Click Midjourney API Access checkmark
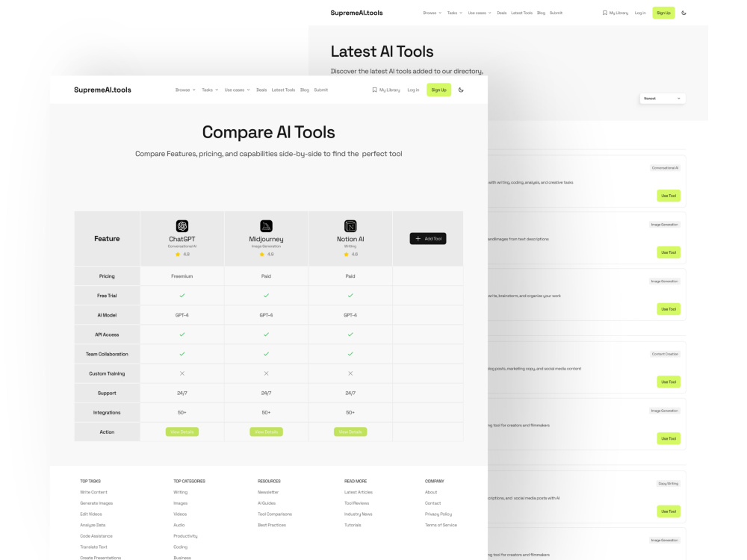Image resolution: width=747 pixels, height=560 pixels. pos(267,335)
